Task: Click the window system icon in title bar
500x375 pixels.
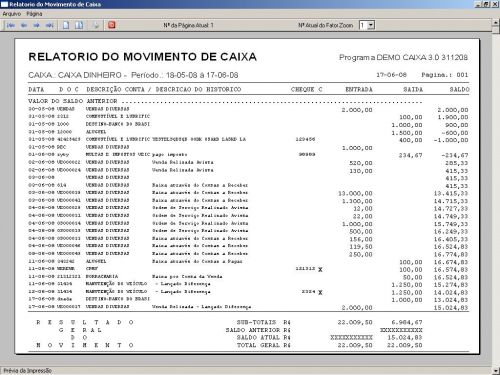Action: point(4,4)
